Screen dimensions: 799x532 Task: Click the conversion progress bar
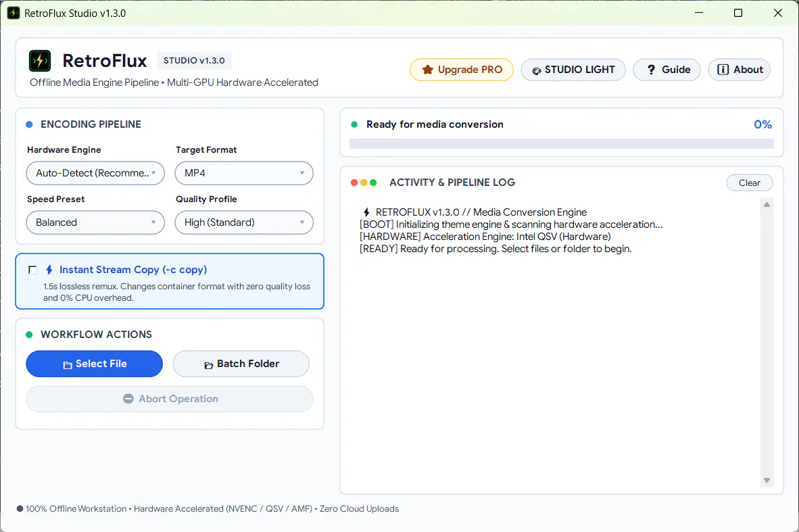tap(562, 144)
